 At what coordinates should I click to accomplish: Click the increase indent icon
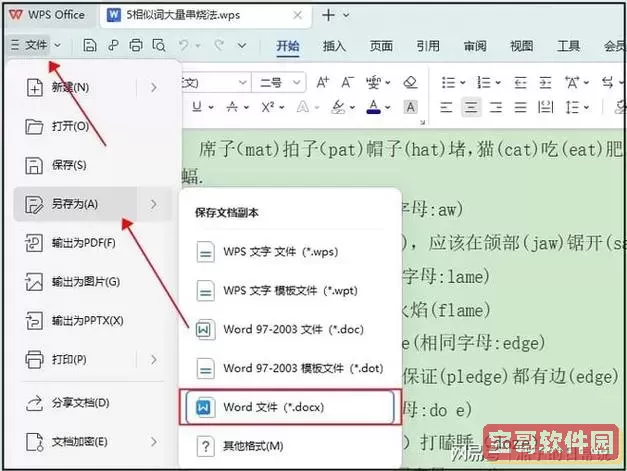pyautogui.click(x=545, y=83)
